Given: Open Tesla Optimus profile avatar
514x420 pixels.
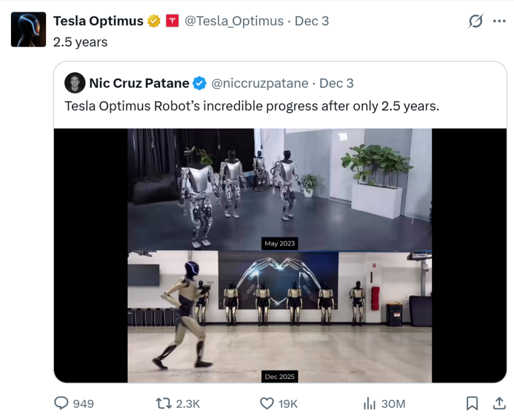Looking at the screenshot, I should (x=28, y=29).
